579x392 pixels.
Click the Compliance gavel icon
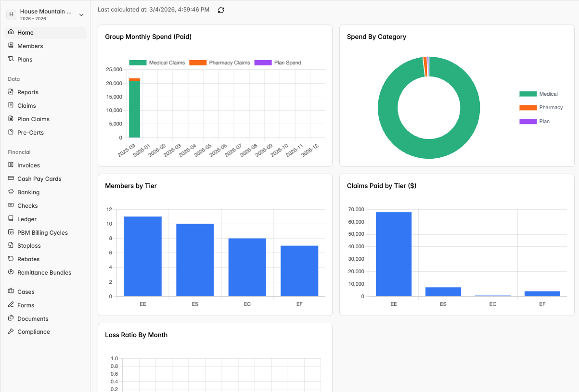tap(11, 331)
